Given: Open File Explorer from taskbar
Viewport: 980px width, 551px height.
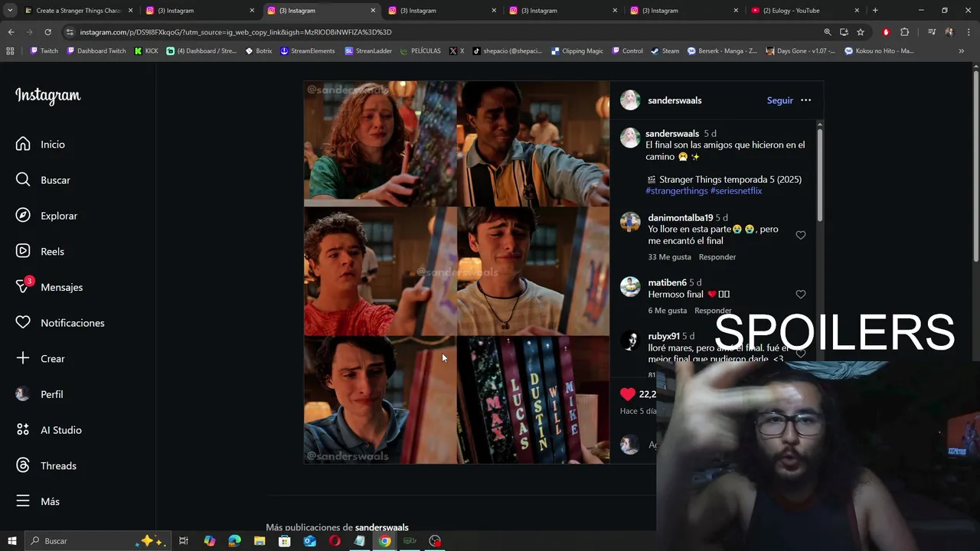Looking at the screenshot, I should (x=260, y=541).
